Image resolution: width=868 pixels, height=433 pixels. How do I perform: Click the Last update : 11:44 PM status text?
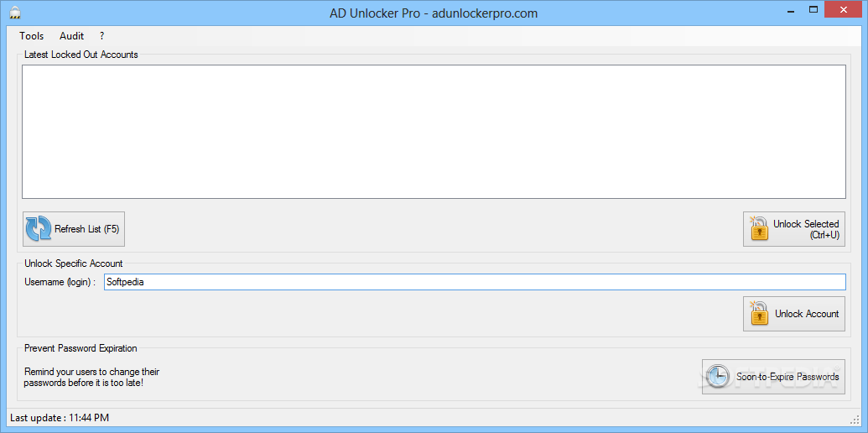point(60,418)
